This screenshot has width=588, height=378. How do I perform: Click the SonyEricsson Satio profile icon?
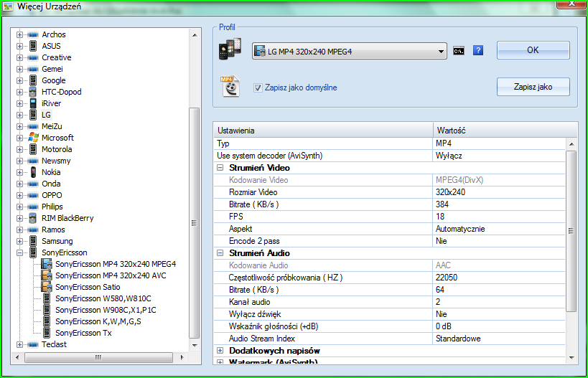coord(47,287)
